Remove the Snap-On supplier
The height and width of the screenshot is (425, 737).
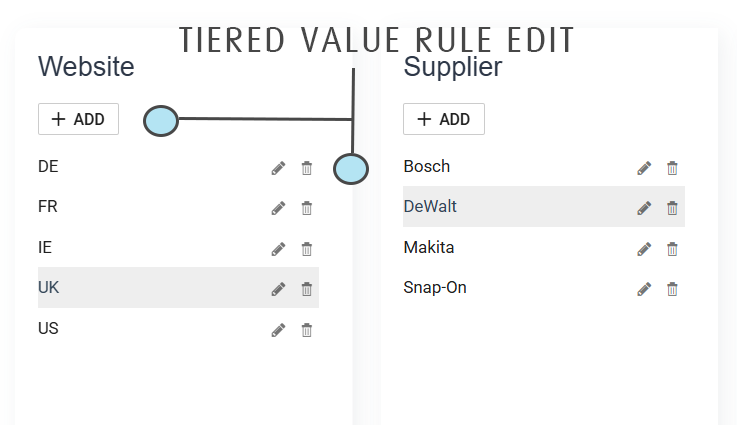point(672,289)
